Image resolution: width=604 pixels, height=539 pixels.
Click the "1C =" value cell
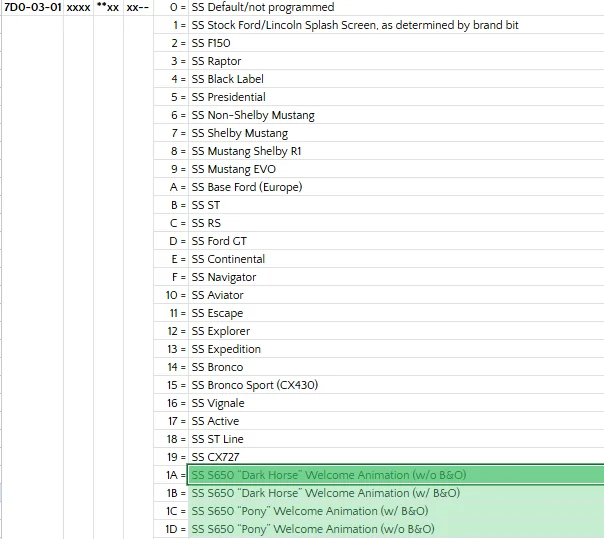pyautogui.click(x=171, y=510)
